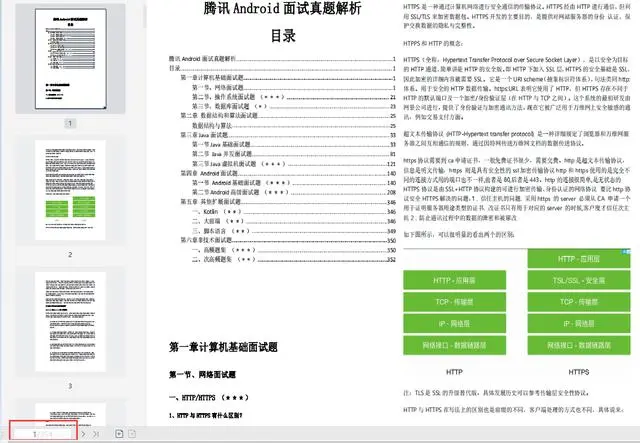Click TOC row 第一节 Java 基础面试题

point(294,144)
